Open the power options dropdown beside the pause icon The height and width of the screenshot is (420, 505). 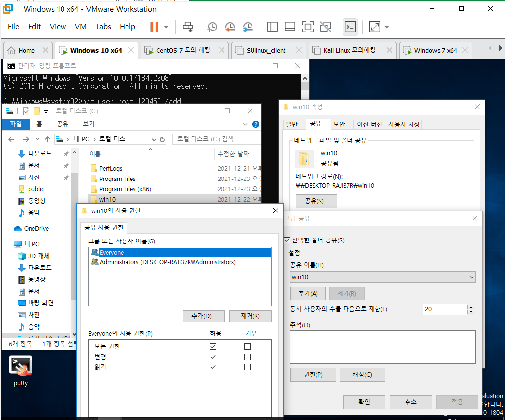pos(166,27)
